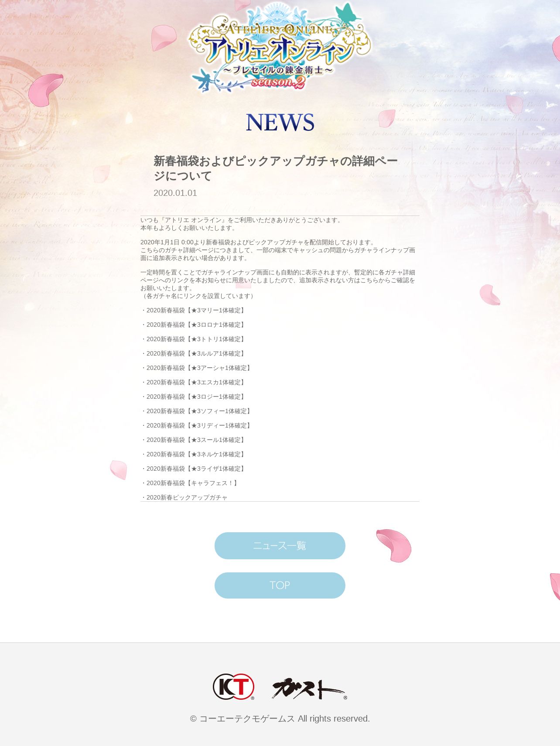
Task: Click the line 本年もよろしくお願いいたします。
Action: [189, 228]
